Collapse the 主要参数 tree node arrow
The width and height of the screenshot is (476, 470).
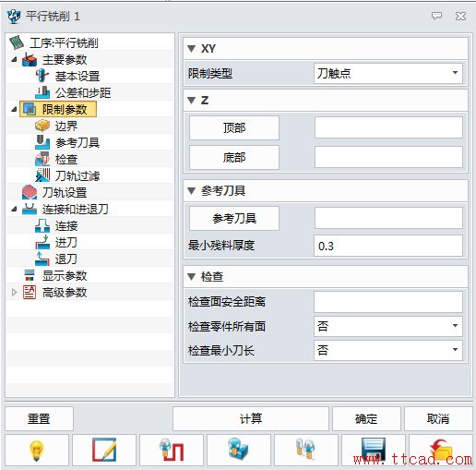14,59
